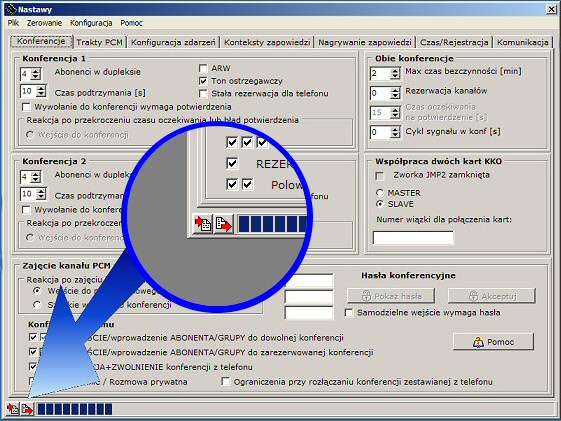Click the Pokaż hasła button
Viewport: 561px width, 421px height.
coord(391,296)
